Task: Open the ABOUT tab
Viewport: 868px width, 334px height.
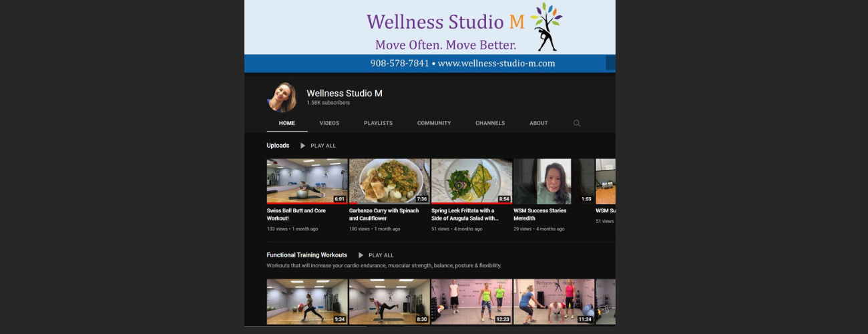Action: 539,123
